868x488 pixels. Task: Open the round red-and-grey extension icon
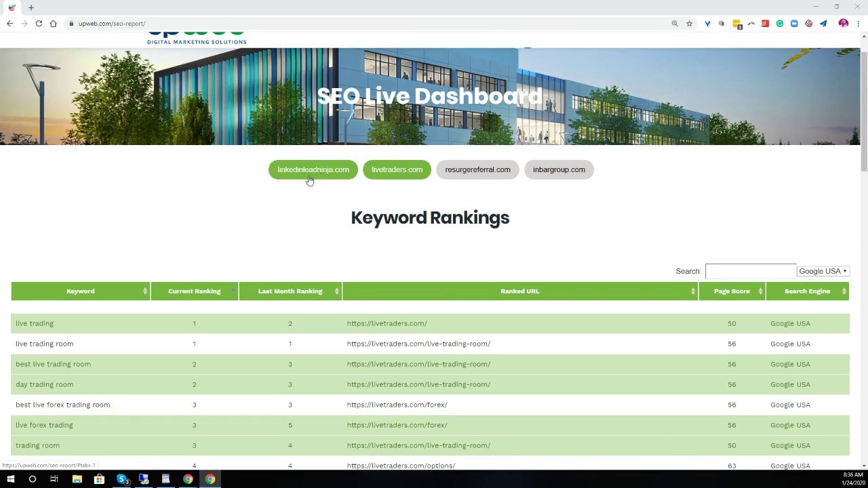click(x=809, y=23)
